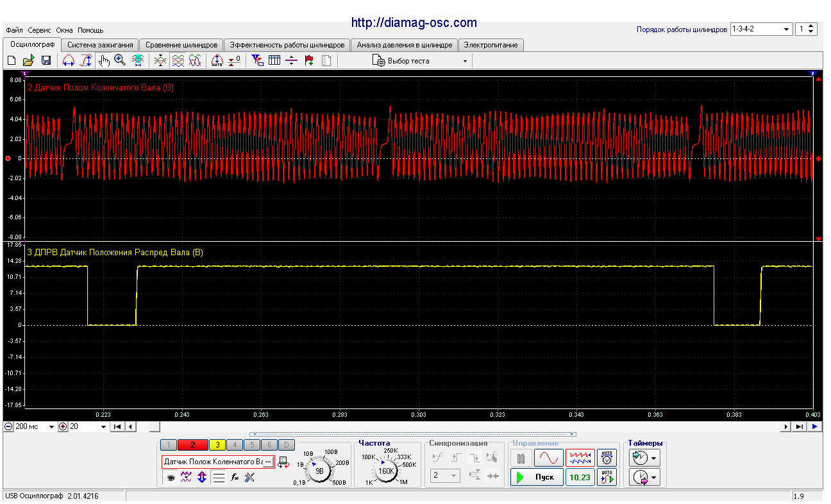This screenshot has height=504, width=831.
Task: Toggle channel visibility with the eye icon
Action: click(171, 477)
